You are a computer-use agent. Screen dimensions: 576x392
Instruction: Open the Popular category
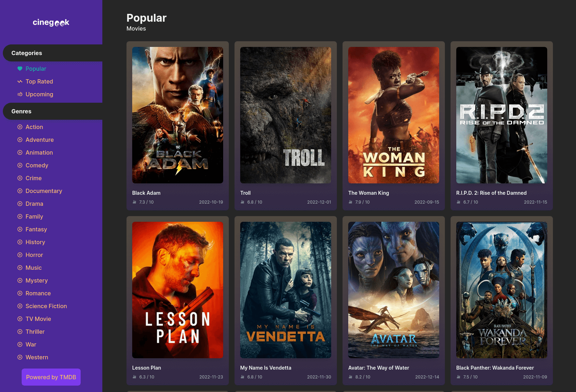[x=36, y=69]
